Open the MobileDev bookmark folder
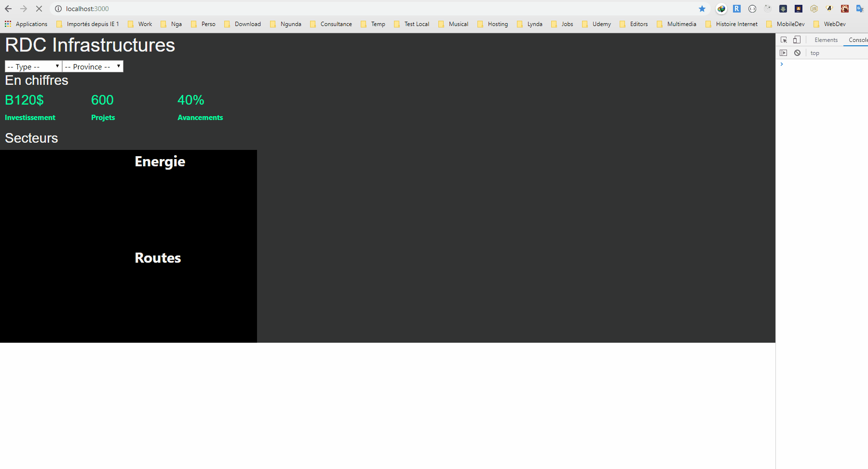Image resolution: width=868 pixels, height=469 pixels. click(x=786, y=24)
